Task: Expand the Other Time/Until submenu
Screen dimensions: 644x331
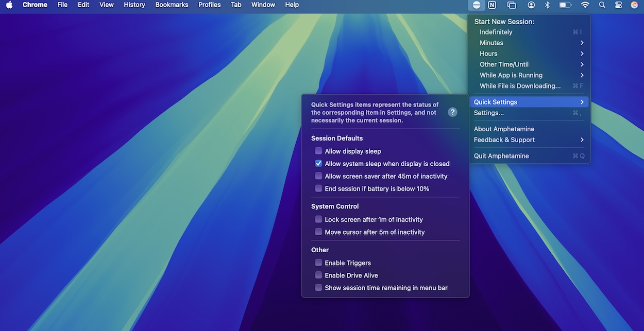Action: pyautogui.click(x=529, y=64)
